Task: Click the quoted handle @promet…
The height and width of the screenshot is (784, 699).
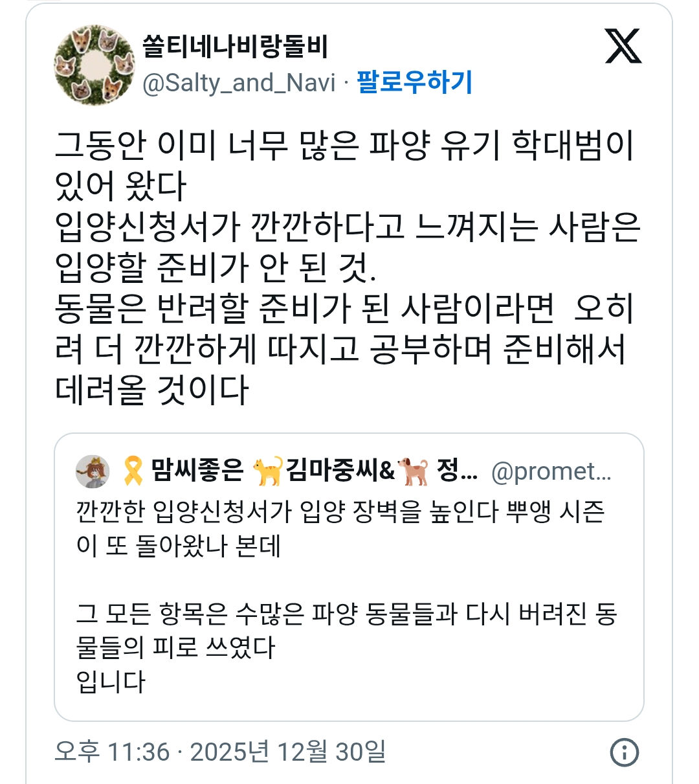Action: coord(551,471)
